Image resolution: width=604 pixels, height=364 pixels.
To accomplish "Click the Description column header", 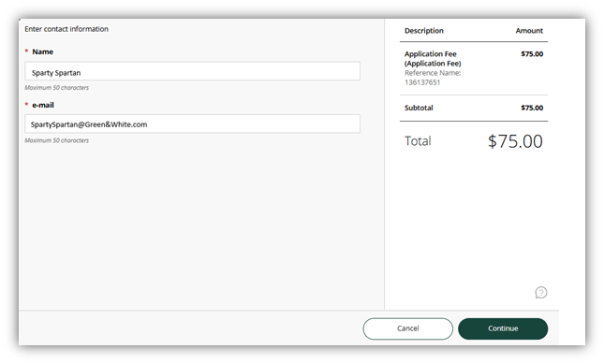I will (x=423, y=30).
